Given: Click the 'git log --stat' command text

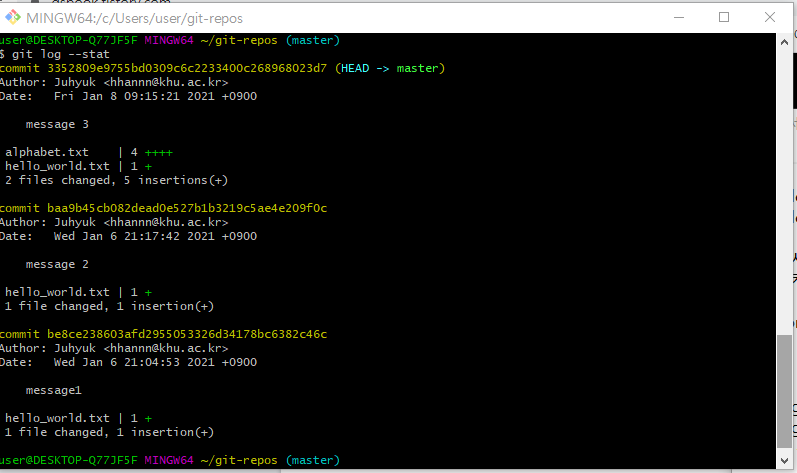Looking at the screenshot, I should [60, 54].
